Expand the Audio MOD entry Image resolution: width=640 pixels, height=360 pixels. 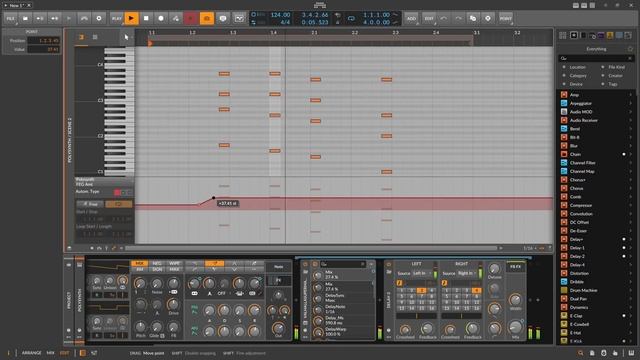(630, 112)
